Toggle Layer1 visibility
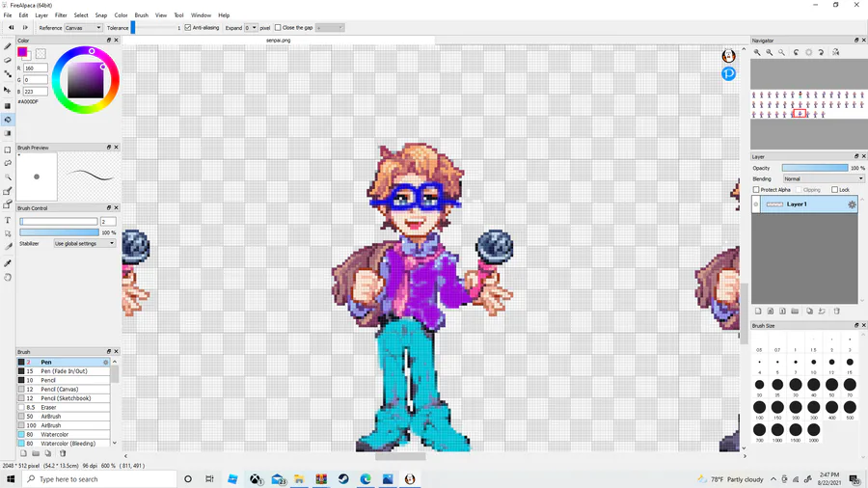The image size is (868, 488). click(755, 204)
